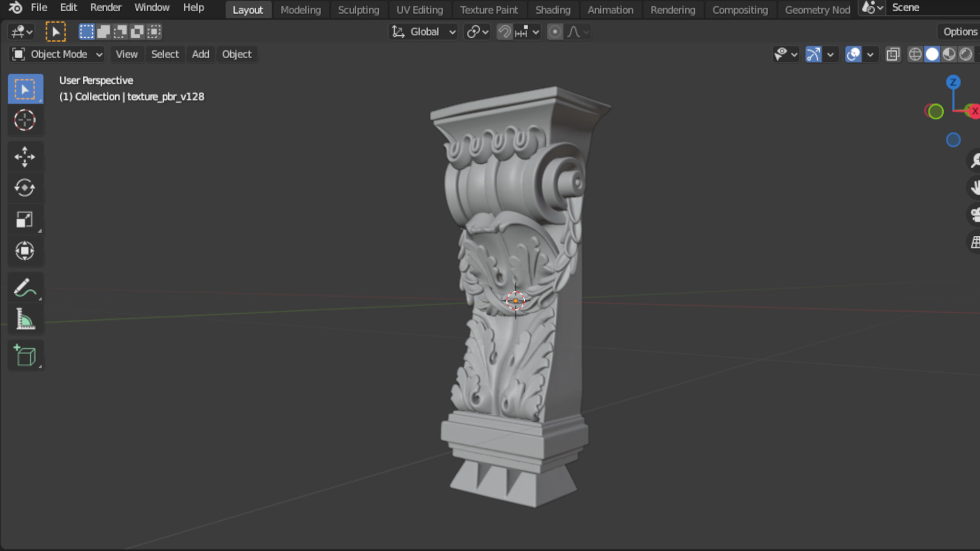This screenshot has height=551, width=980.
Task: Toggle proportional editing
Action: tap(555, 32)
